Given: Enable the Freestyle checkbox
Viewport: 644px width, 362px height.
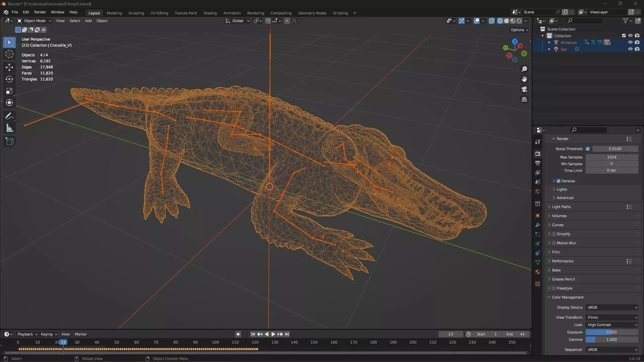Looking at the screenshot, I should tap(554, 288).
